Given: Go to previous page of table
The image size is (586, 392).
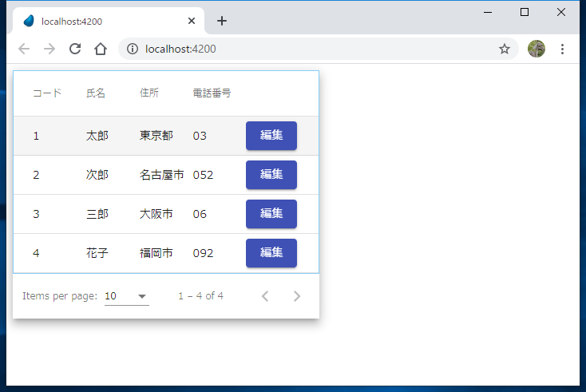Looking at the screenshot, I should tap(265, 296).
